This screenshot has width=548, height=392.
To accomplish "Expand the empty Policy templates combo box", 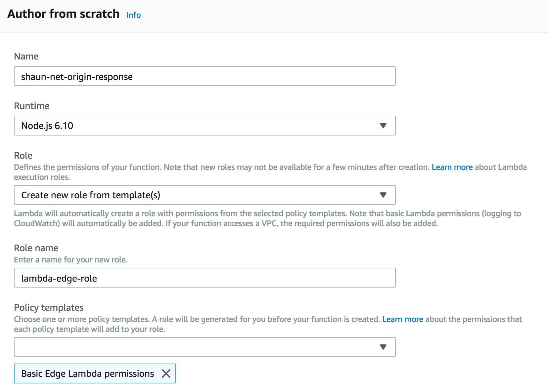I will [199, 347].
